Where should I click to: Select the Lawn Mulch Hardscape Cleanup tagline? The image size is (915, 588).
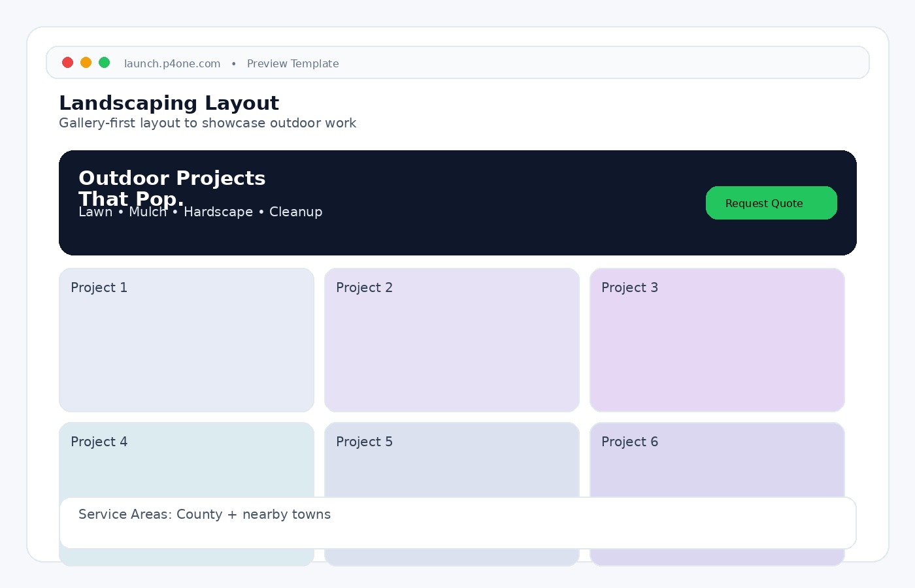201,212
